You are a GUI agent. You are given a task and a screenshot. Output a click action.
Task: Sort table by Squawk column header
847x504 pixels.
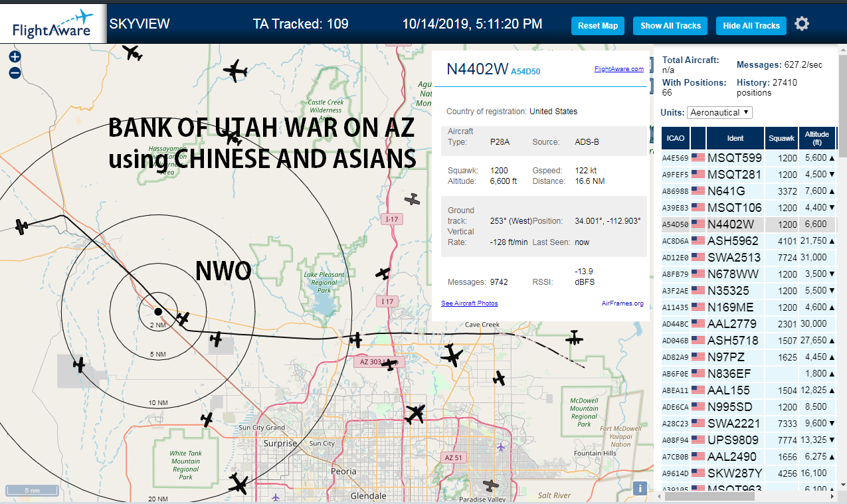pos(781,138)
